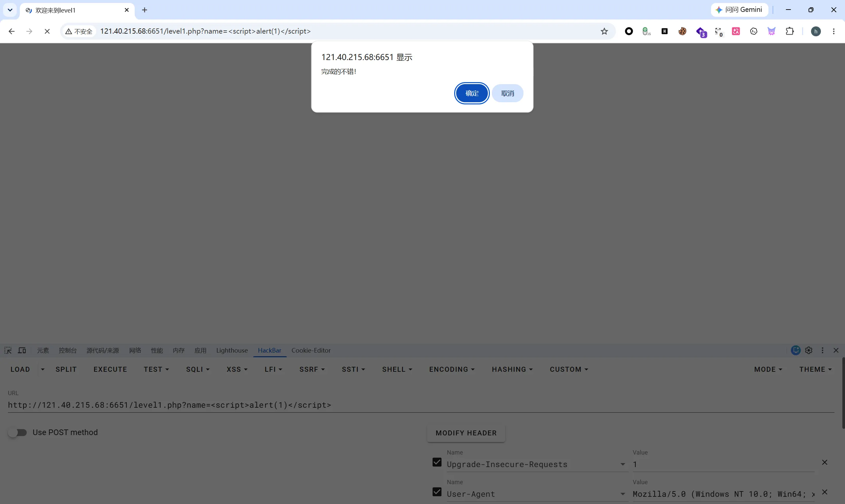Switch to the 控制台 DevTools tab

point(68,350)
